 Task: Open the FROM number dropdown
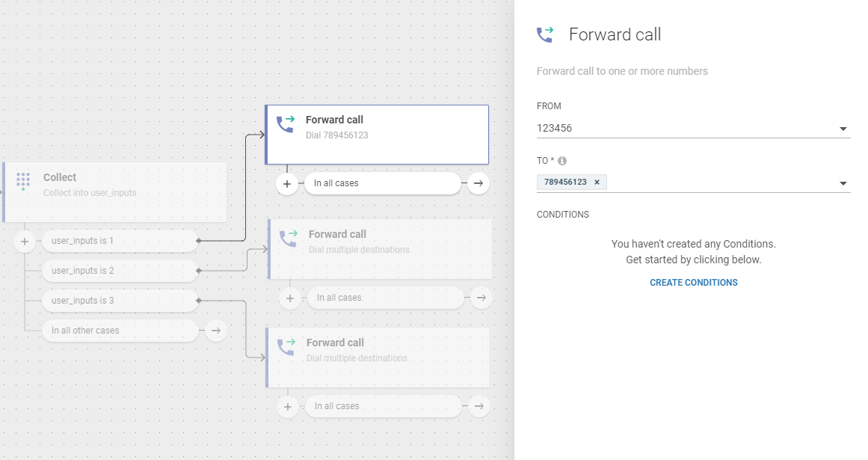pyautogui.click(x=843, y=129)
